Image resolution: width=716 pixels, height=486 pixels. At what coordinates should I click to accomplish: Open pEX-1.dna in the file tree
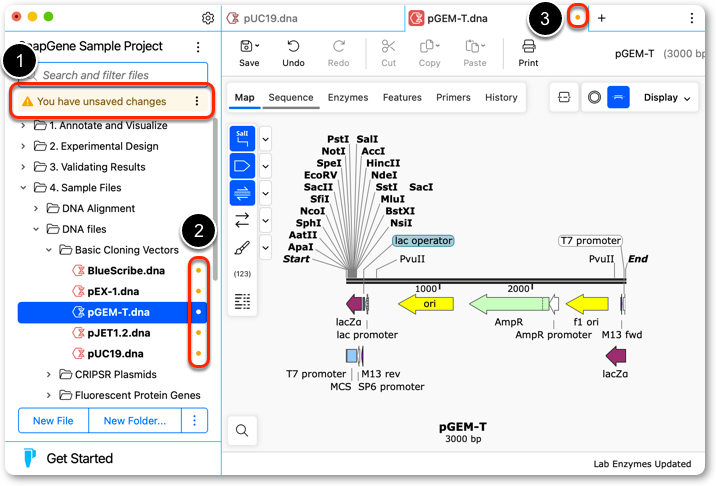tap(113, 291)
